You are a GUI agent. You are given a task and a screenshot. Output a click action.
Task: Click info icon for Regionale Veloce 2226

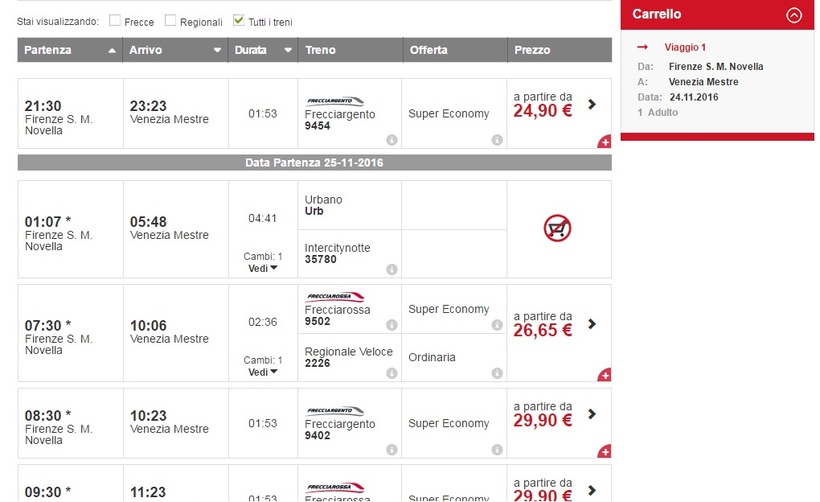392,373
